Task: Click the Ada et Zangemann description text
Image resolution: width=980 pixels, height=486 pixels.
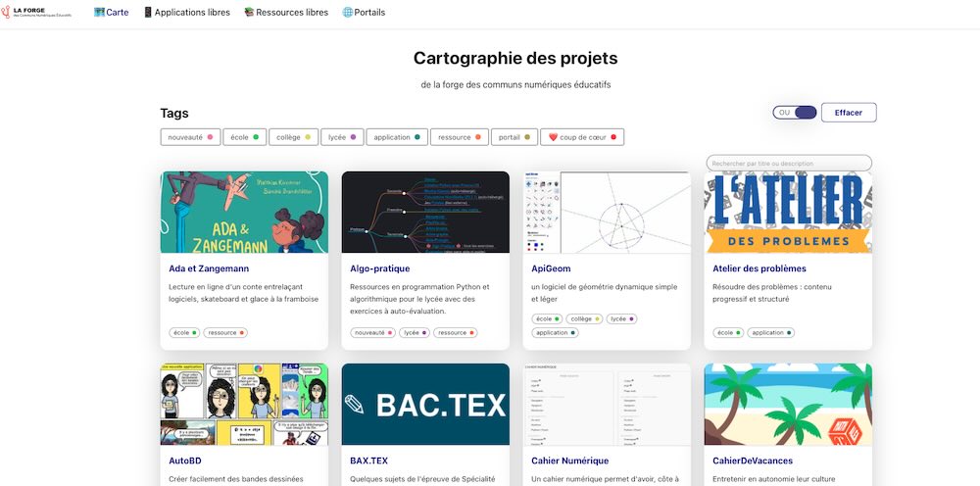Action: pyautogui.click(x=244, y=293)
